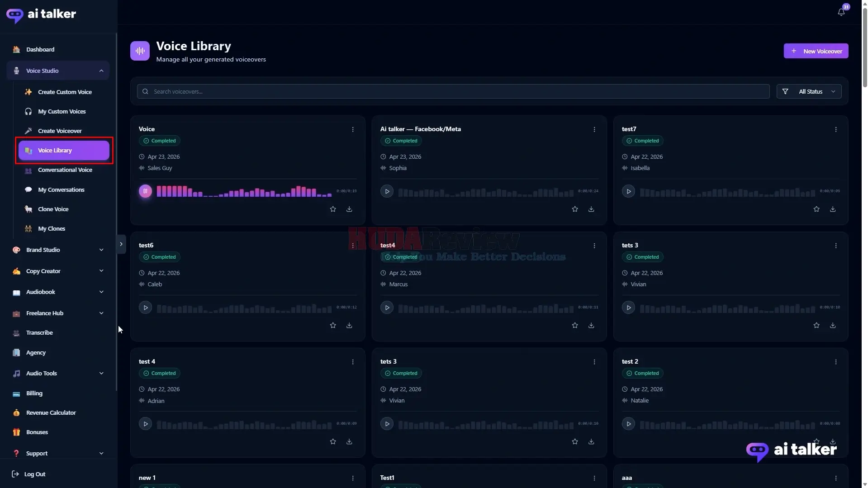Play the test 2 voiceover by Natalie
This screenshot has height=488, width=868.
click(628, 424)
